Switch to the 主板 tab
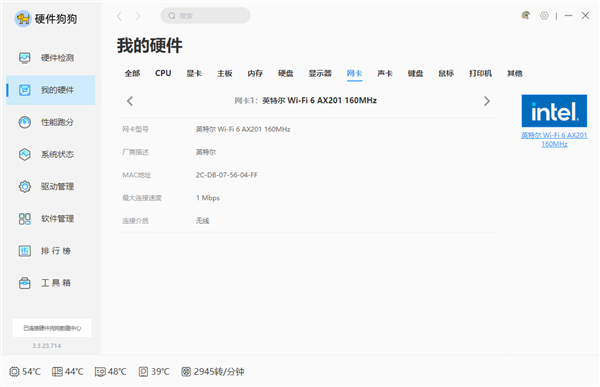The image size is (600, 387). click(225, 73)
